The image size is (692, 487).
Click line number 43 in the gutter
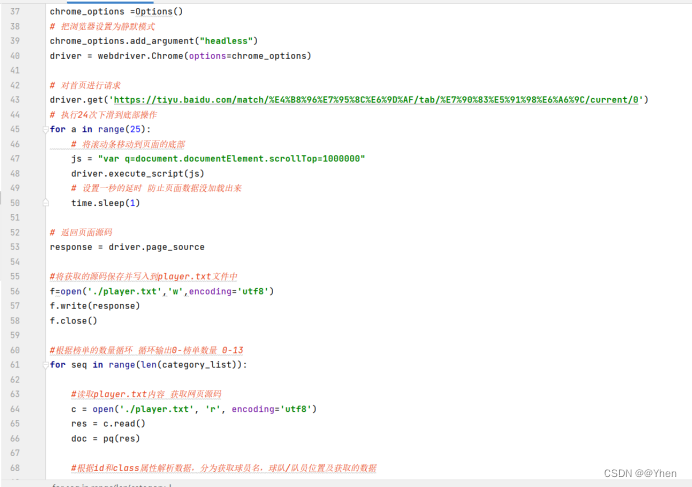pyautogui.click(x=15, y=100)
